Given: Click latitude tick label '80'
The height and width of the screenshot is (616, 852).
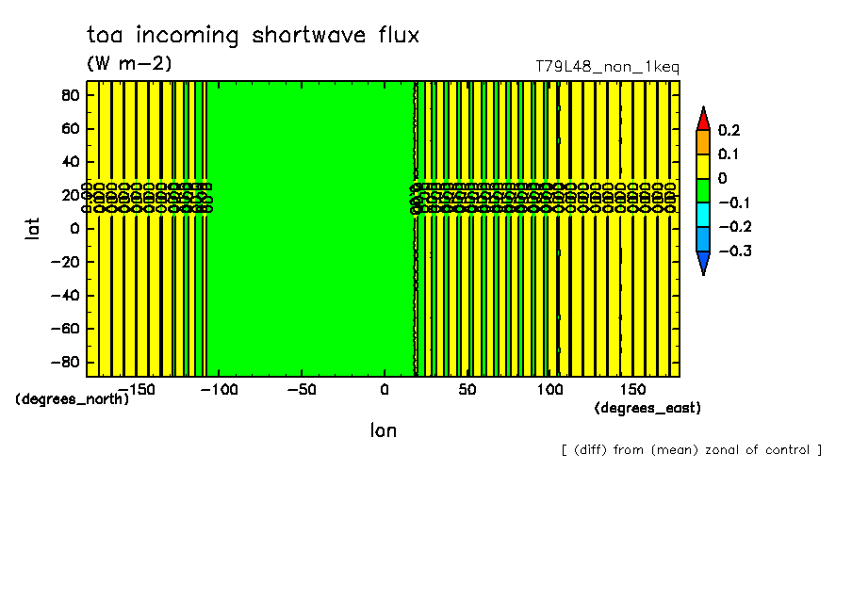Looking at the screenshot, I should pyautogui.click(x=71, y=96).
